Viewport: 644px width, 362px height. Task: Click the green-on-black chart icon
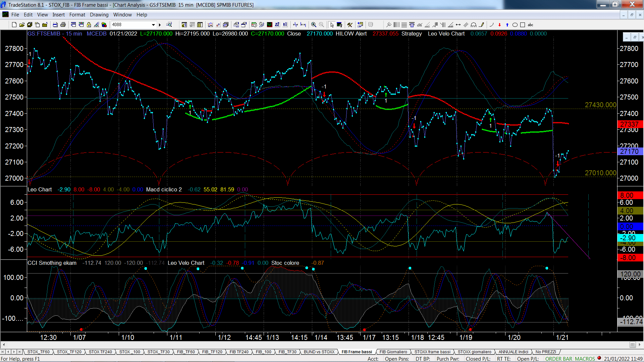point(269,24)
